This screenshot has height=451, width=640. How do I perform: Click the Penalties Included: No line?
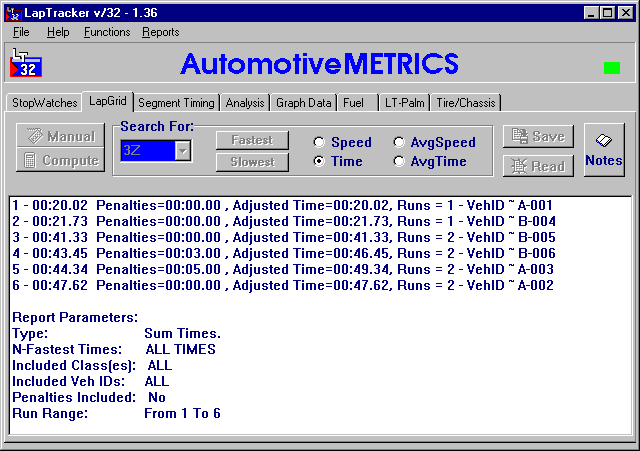tap(89, 397)
